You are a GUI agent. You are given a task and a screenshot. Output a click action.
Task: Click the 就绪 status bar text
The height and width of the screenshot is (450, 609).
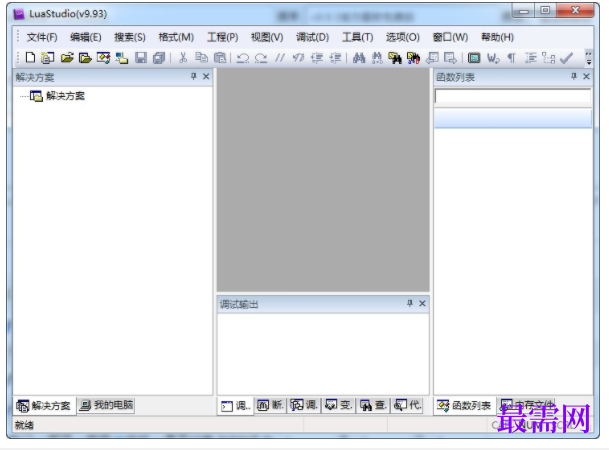24,426
